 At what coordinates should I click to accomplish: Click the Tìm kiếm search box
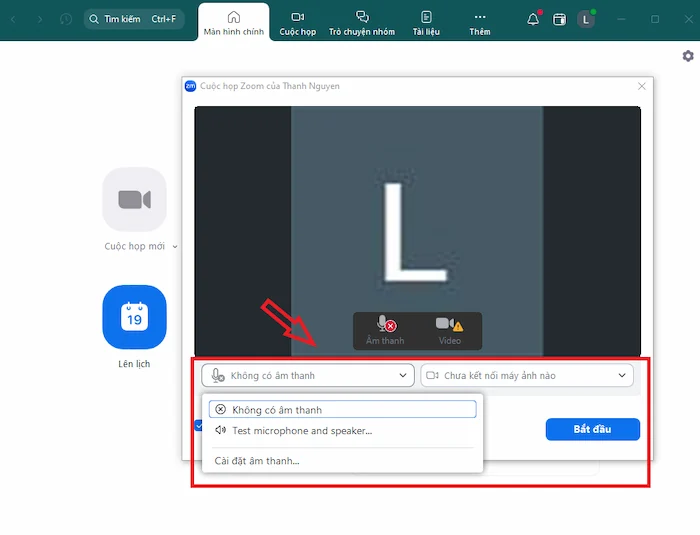tap(133, 19)
